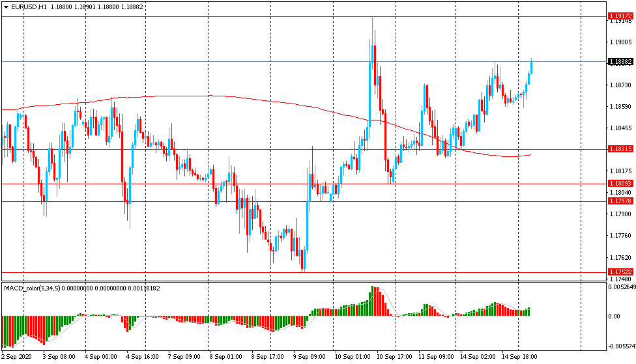
Task: Select the tallest green MACD histogram bar
Action: pos(372,301)
